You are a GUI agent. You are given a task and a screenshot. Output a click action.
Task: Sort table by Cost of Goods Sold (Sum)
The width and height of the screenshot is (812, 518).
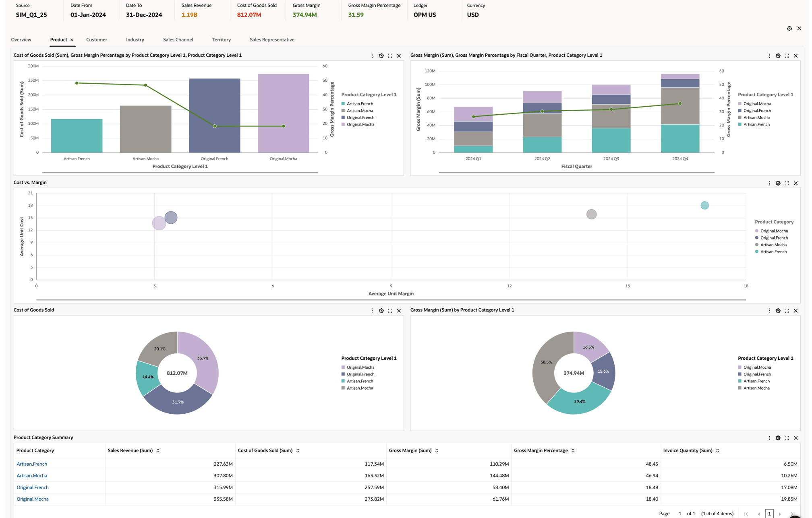pyautogui.click(x=298, y=451)
